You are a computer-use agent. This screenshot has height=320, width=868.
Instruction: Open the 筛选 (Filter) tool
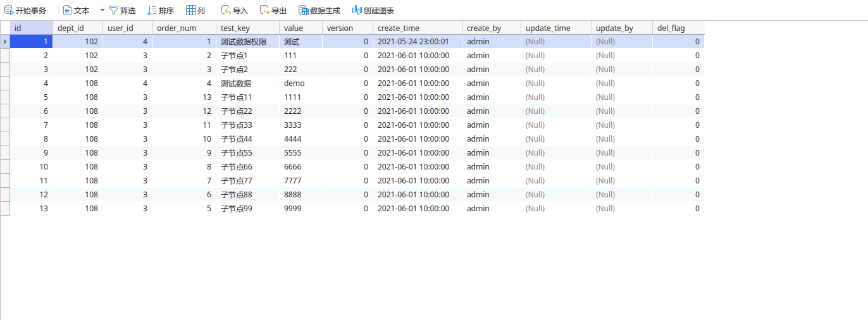point(114,11)
